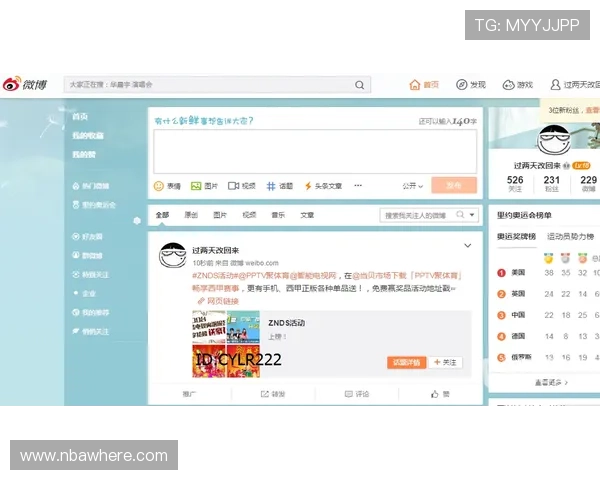Screen dimensions: 600x480
Task: Open 好友圈 icon item in sidebar
Action: pyautogui.click(x=87, y=237)
